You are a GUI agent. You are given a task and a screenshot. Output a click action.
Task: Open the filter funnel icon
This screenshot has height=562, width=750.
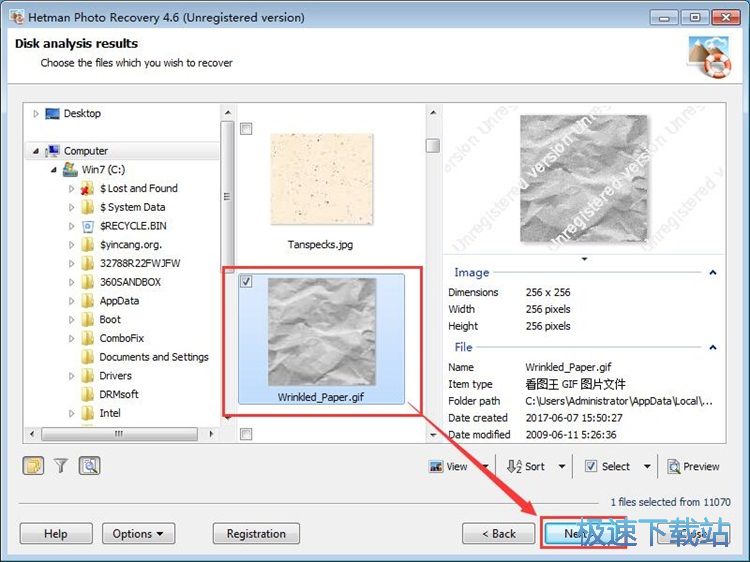click(61, 465)
